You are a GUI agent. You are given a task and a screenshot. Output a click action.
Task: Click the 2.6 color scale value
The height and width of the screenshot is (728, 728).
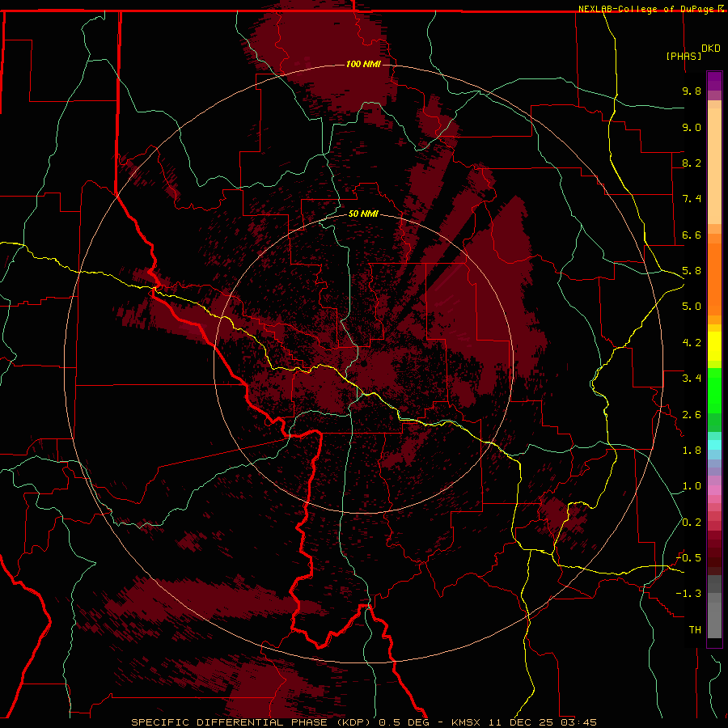(692, 415)
